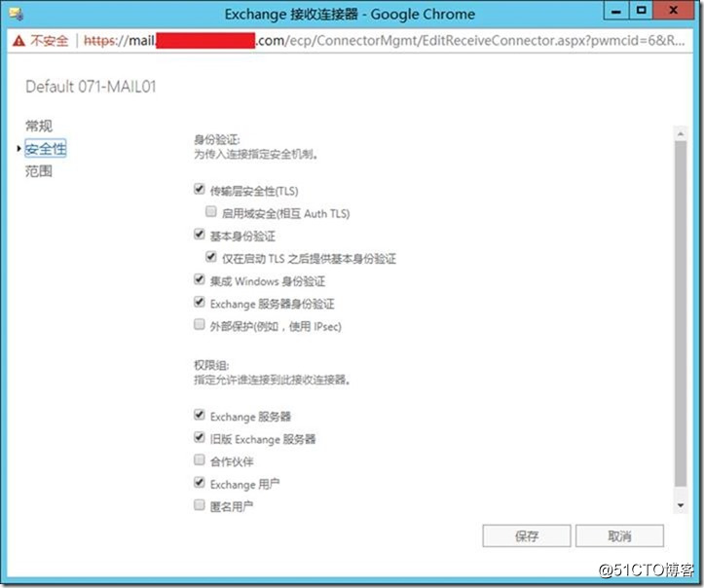Image resolution: width=704 pixels, height=588 pixels.
Task: Toggle Exchange 服务器 permission group checkbox
Action: pos(200,415)
